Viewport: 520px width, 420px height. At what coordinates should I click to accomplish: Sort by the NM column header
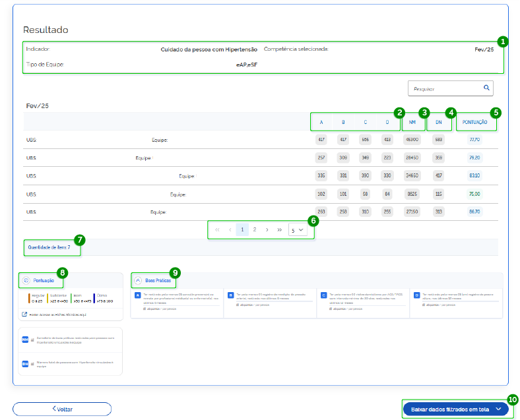coord(412,122)
